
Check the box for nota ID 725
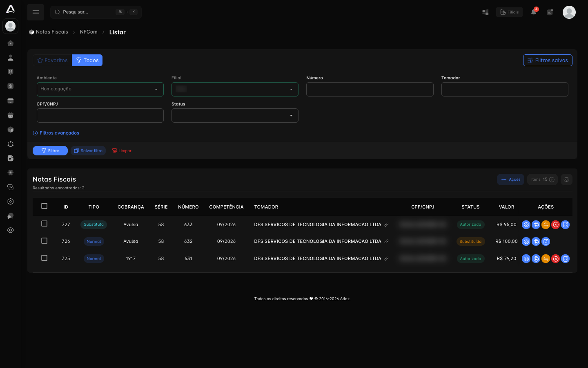point(45,258)
